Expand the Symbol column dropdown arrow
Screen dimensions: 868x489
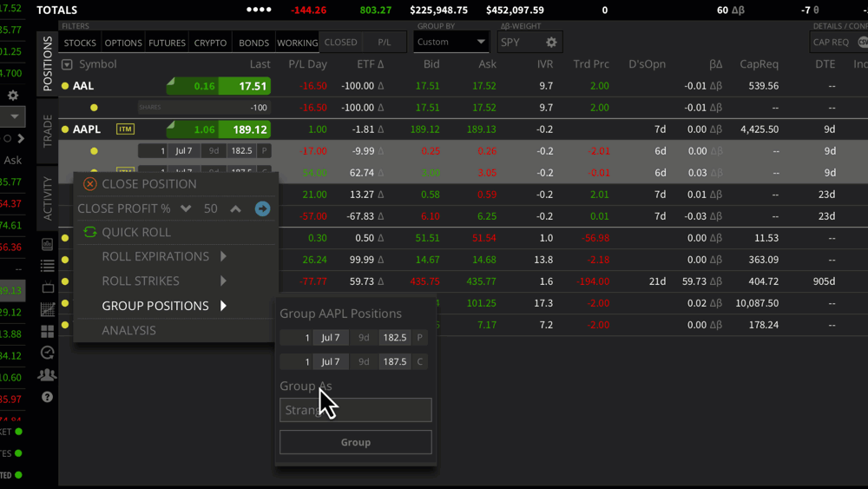[x=68, y=65]
